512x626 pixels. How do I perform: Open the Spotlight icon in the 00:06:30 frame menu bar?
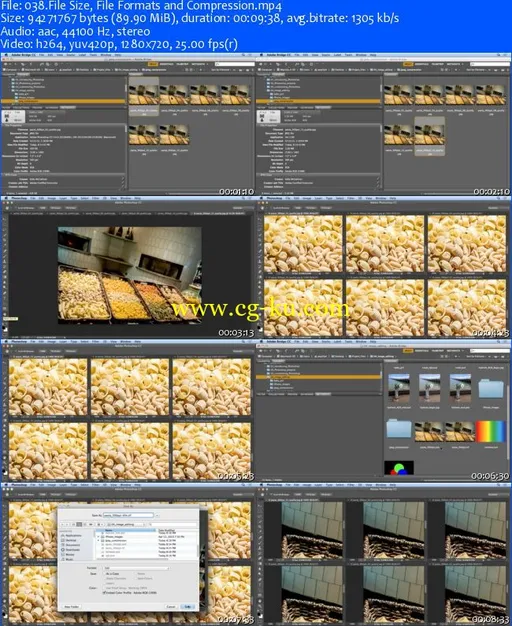pyautogui.click(x=498, y=342)
